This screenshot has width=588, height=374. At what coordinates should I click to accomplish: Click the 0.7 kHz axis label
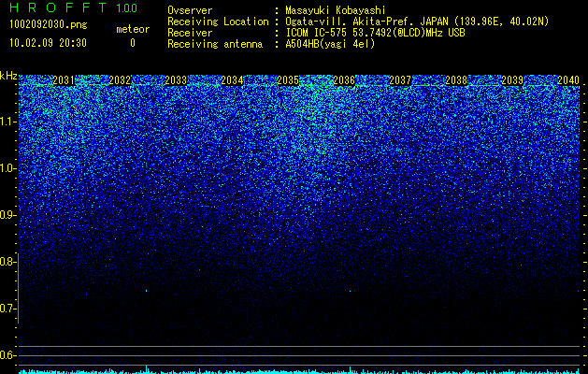[x=7, y=309]
